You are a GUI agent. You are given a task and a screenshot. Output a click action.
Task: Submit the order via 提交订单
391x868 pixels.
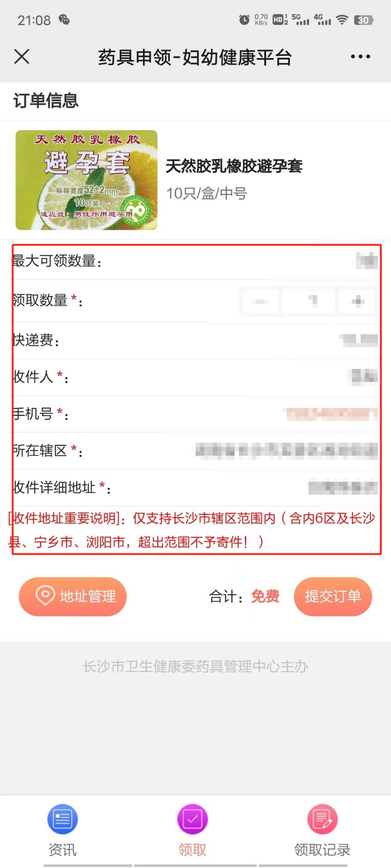point(333,596)
